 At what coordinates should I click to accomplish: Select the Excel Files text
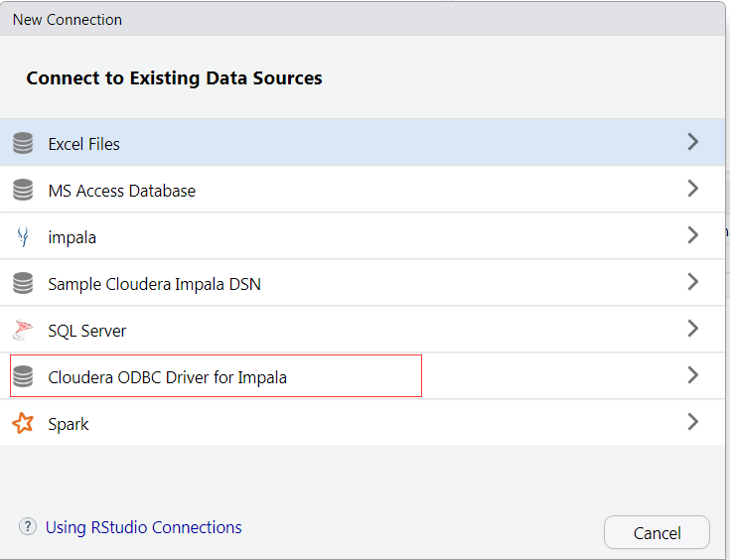(x=83, y=144)
